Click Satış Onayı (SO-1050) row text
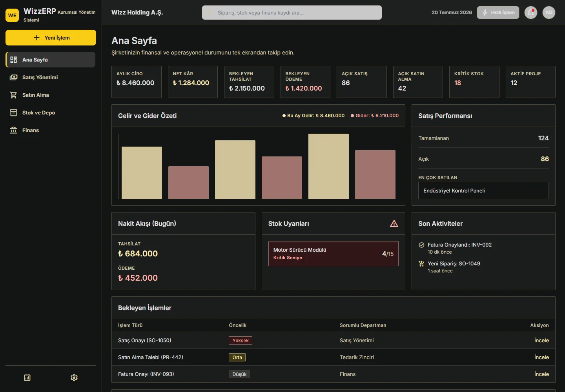 coord(145,340)
